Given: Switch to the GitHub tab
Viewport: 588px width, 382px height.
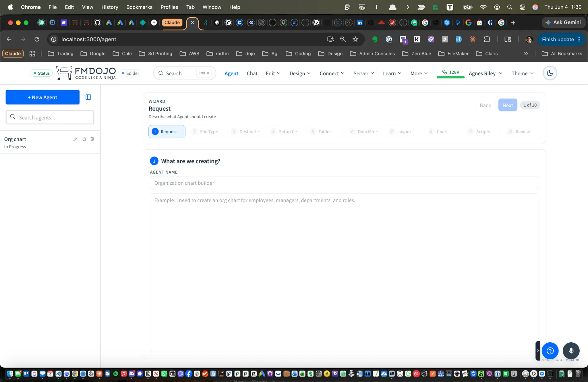Looking at the screenshot, I should 98,22.
